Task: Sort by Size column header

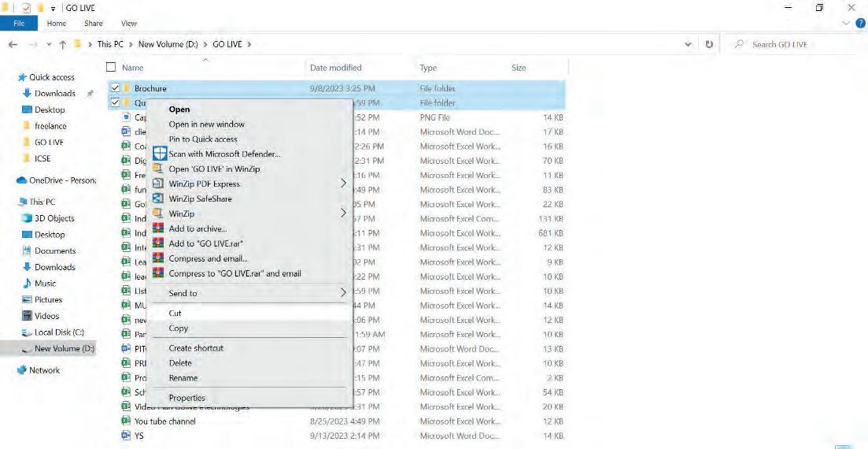Action: pos(519,68)
